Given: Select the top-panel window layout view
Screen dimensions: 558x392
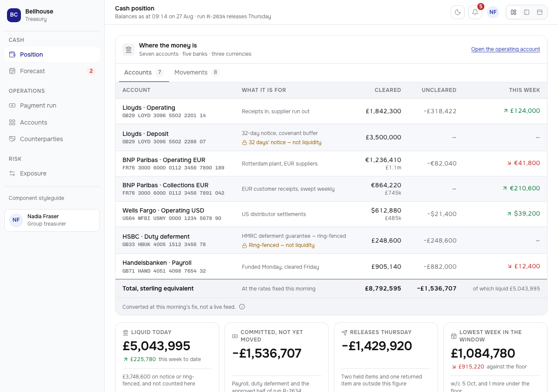Looking at the screenshot, I should coord(540,12).
